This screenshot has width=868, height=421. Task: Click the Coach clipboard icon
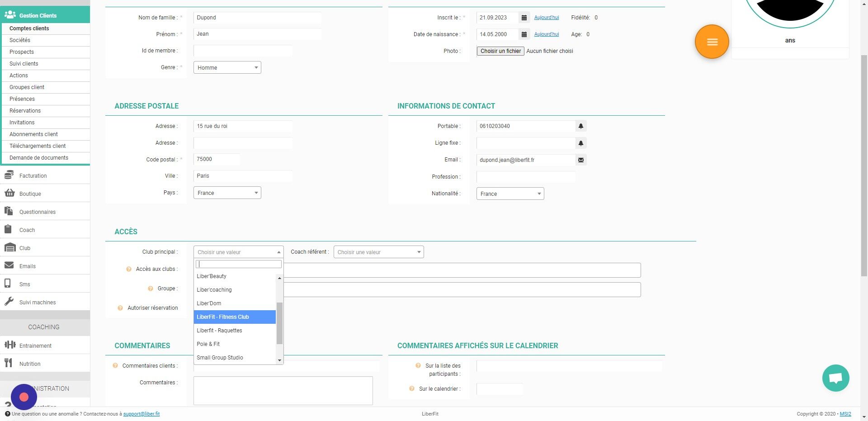pyautogui.click(x=8, y=229)
